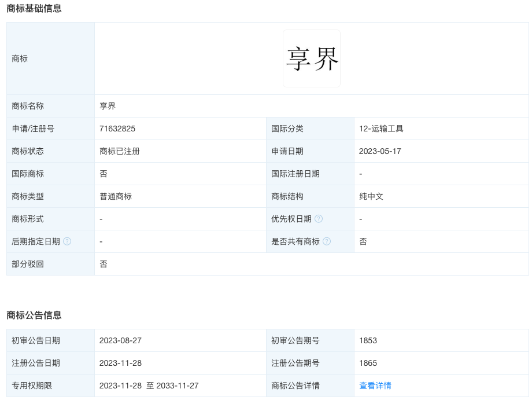Click the 商标公告信息 section heading
The height and width of the screenshot is (400, 532).
coord(34,315)
